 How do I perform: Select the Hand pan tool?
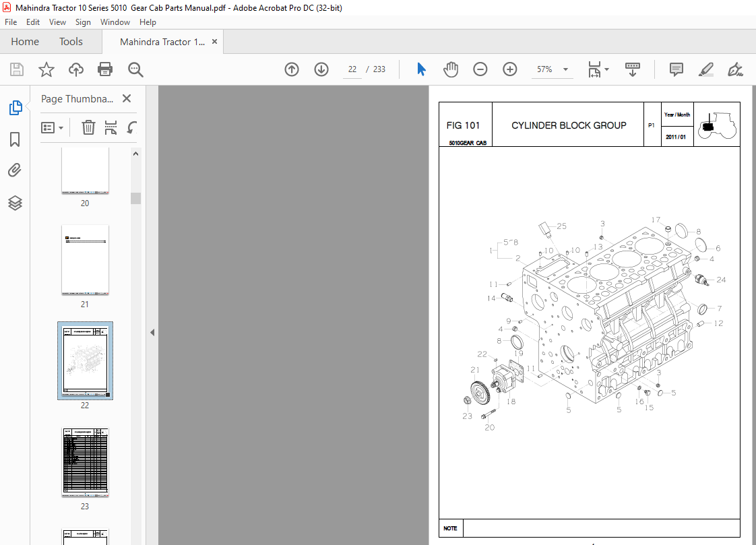[450, 69]
